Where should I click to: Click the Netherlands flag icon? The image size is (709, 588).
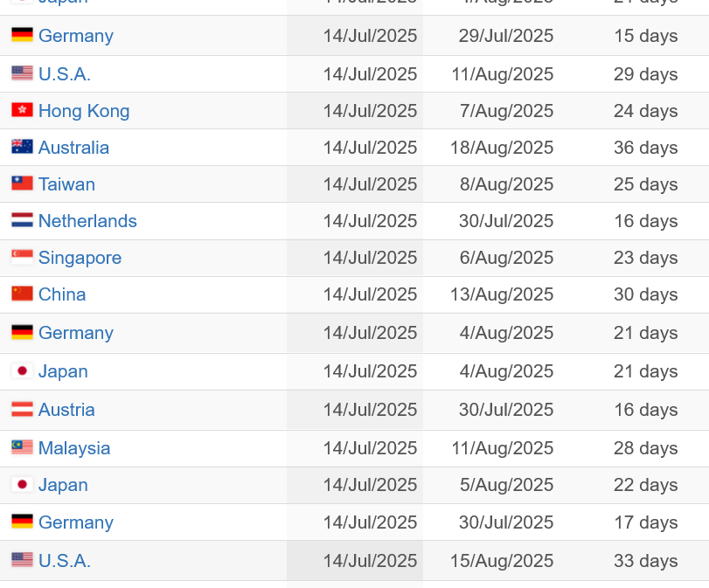pos(22,220)
